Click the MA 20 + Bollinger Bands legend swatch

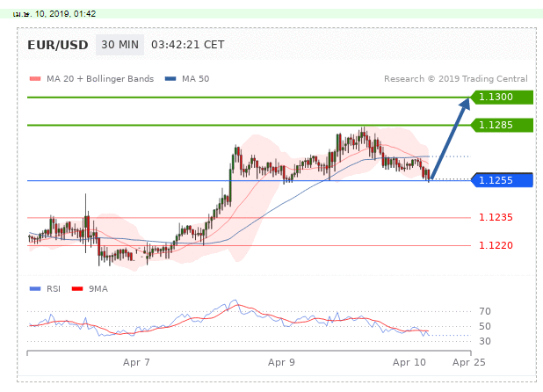[x=35, y=79]
